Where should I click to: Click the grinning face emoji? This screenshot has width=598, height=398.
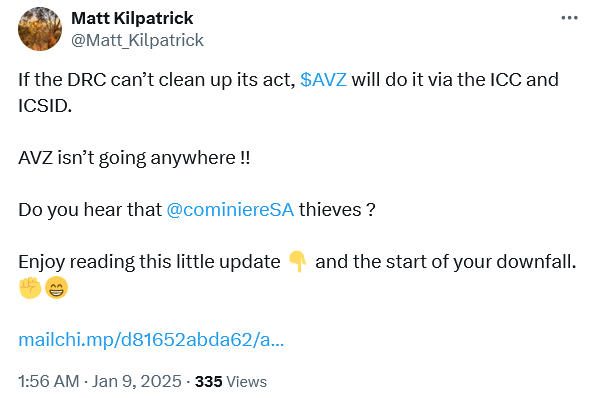tap(56, 287)
